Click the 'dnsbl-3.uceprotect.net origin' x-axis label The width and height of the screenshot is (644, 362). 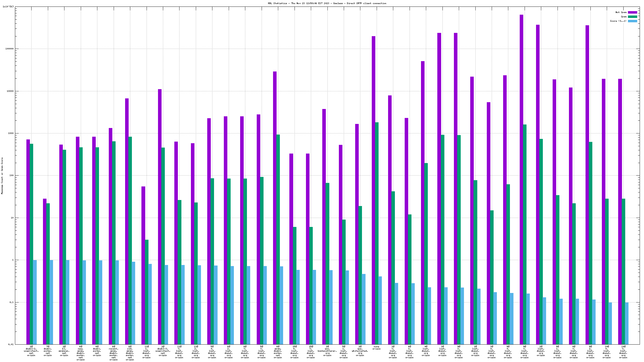click(x=163, y=351)
